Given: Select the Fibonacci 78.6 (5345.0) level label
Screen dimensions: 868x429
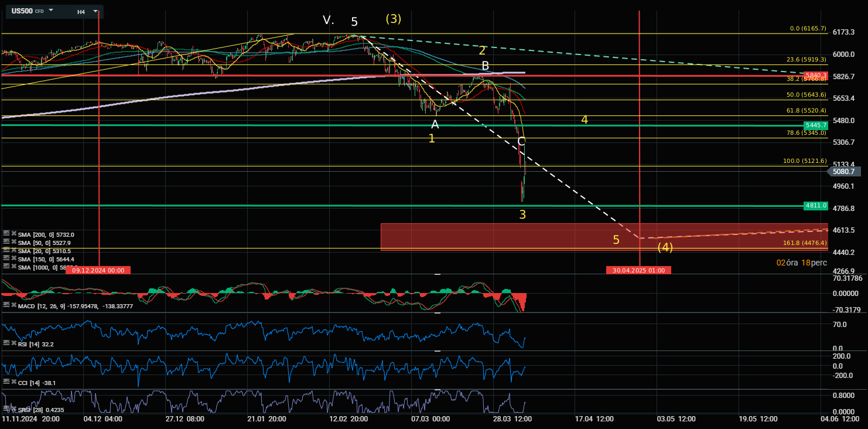Looking at the screenshot, I should [806, 133].
